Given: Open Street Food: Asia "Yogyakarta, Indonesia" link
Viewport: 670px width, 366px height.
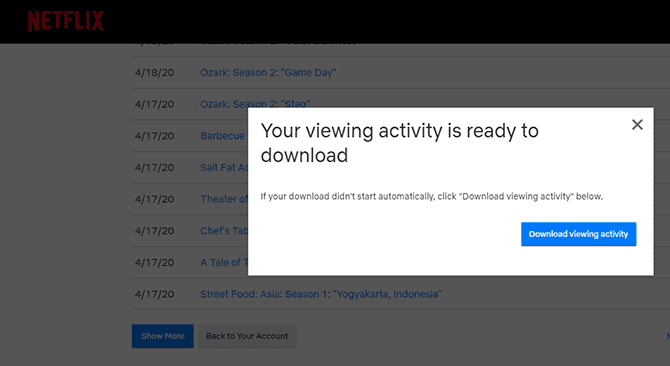Looking at the screenshot, I should (321, 294).
